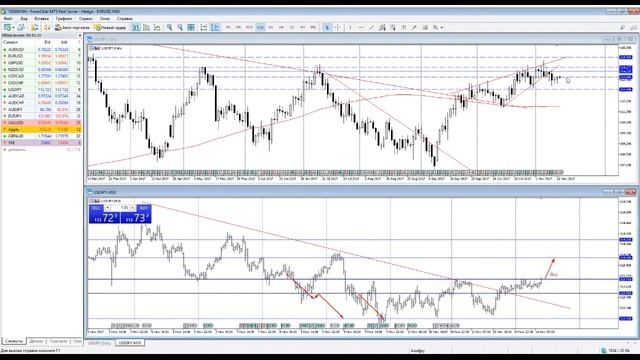Expand the shapes tool dropdown arrow
This screenshot has width=640, height=360.
pyautogui.click(x=442, y=27)
